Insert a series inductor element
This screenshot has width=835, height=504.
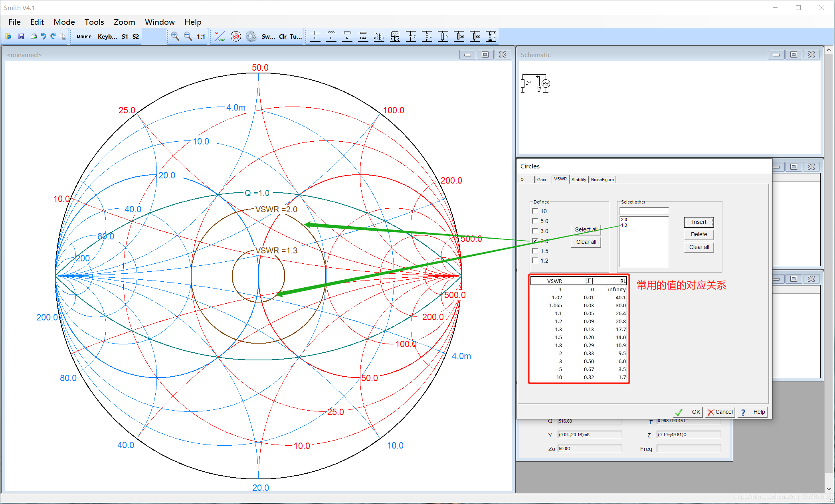click(331, 36)
